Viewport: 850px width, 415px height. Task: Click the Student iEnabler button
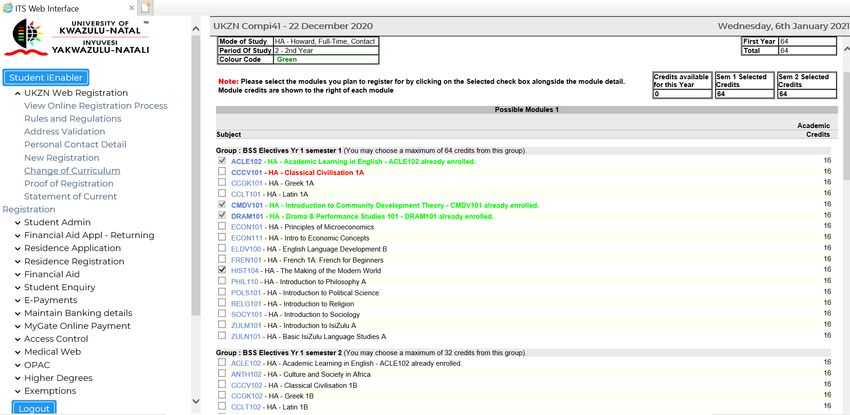tap(46, 77)
